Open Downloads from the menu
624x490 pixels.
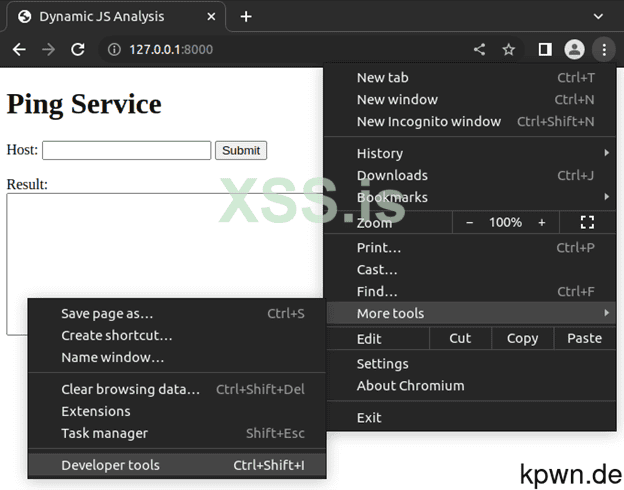point(470,175)
